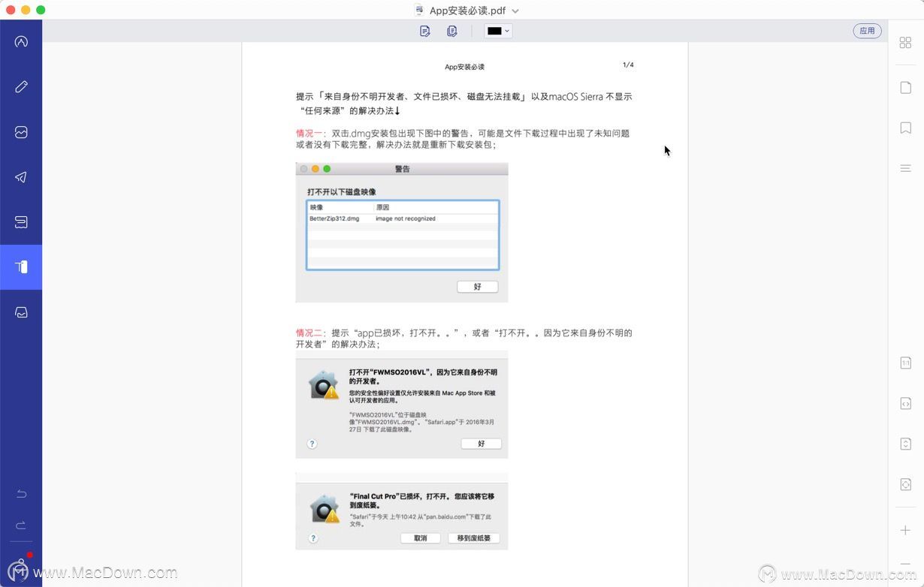The height and width of the screenshot is (587, 924).
Task: Click the page number 1/4
Action: pos(628,65)
